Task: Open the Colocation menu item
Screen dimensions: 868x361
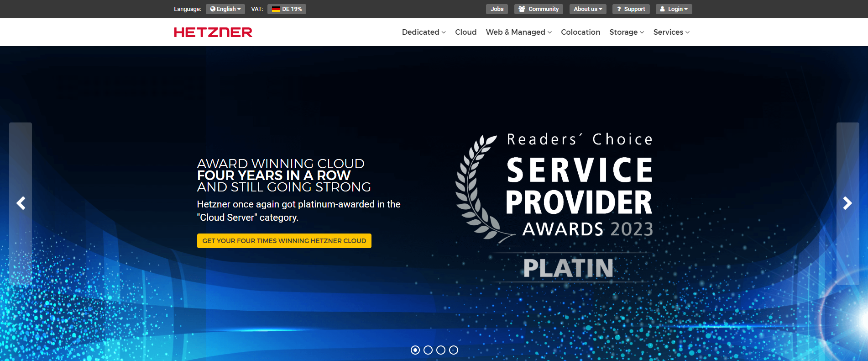Action: coord(580,32)
